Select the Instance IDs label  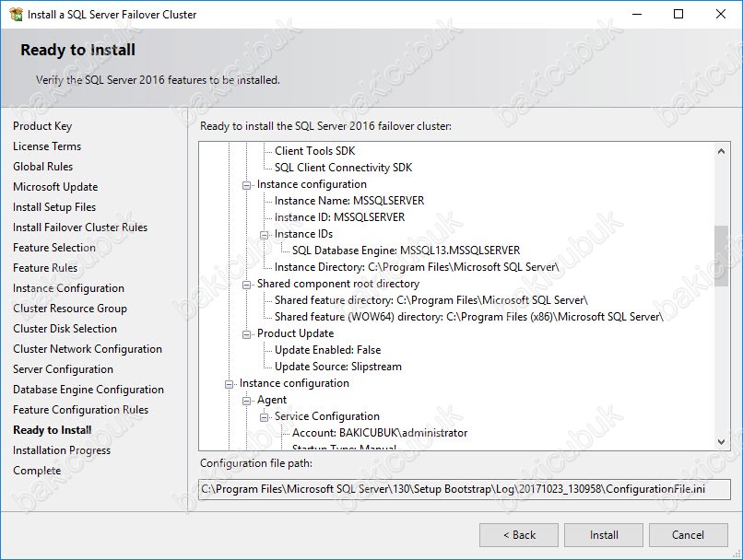pyautogui.click(x=303, y=234)
